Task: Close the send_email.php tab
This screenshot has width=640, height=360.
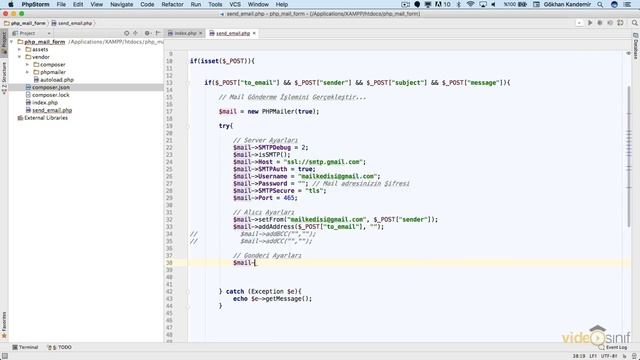Action: tap(254, 33)
